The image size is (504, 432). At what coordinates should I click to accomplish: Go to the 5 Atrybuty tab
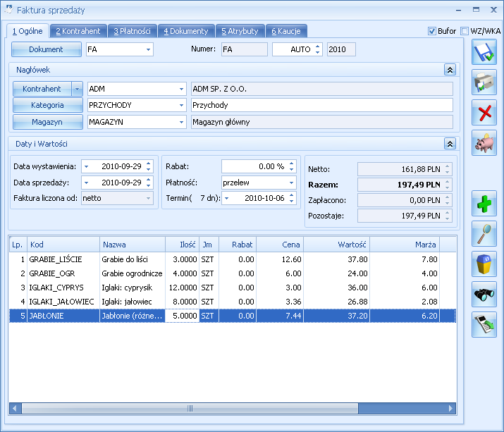click(x=240, y=31)
